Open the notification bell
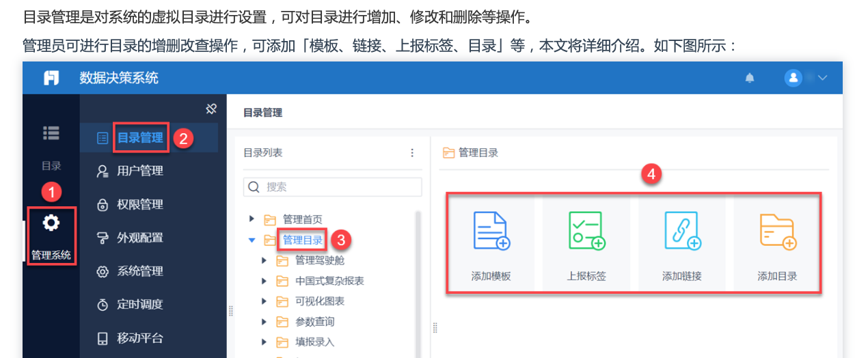This screenshot has height=358, width=868. click(x=750, y=78)
